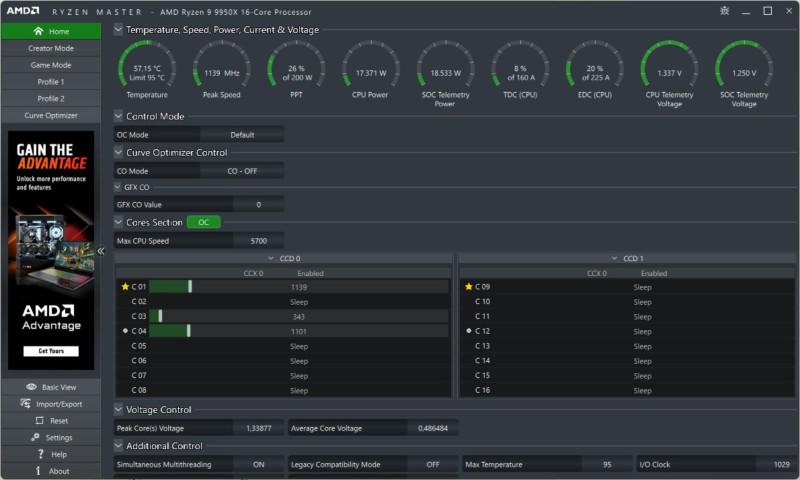Click the dot marker beside C 12
This screenshot has width=800, height=480.
tap(469, 331)
